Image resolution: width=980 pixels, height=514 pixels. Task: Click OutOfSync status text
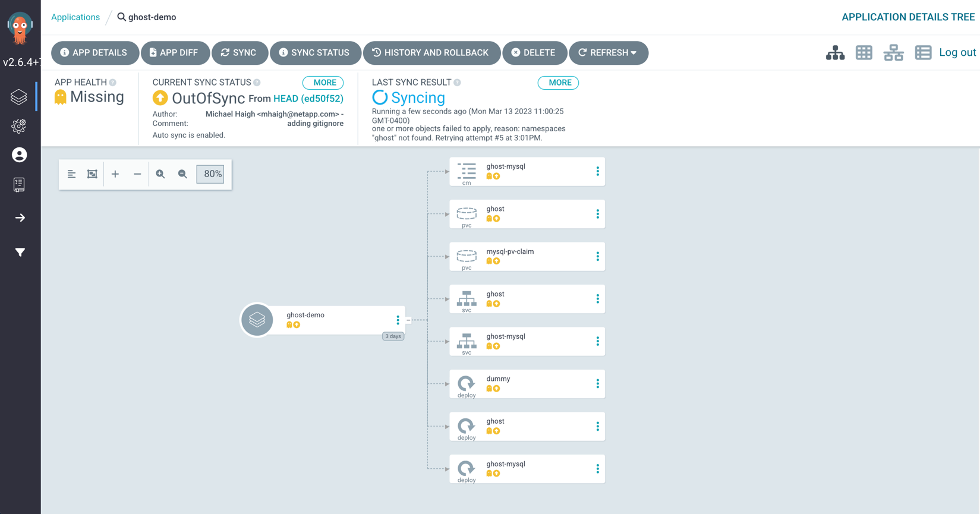208,98
